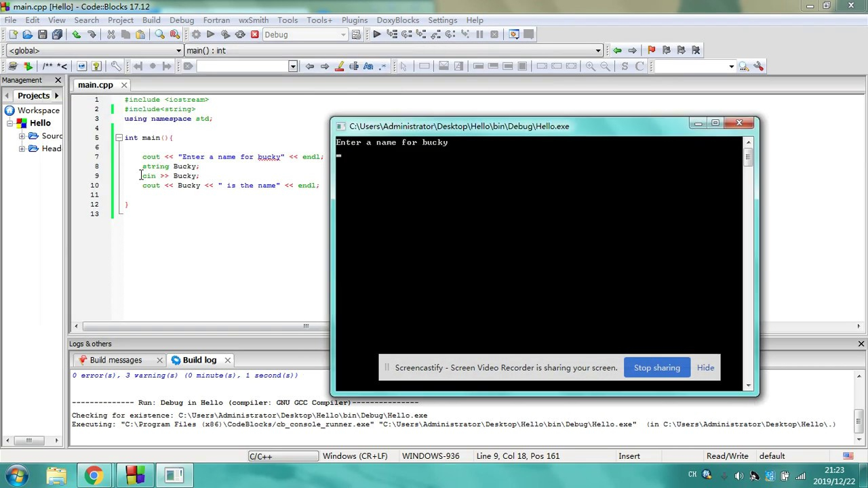Open a file with the folder icon
Screen dimensions: 868x488
(27, 35)
